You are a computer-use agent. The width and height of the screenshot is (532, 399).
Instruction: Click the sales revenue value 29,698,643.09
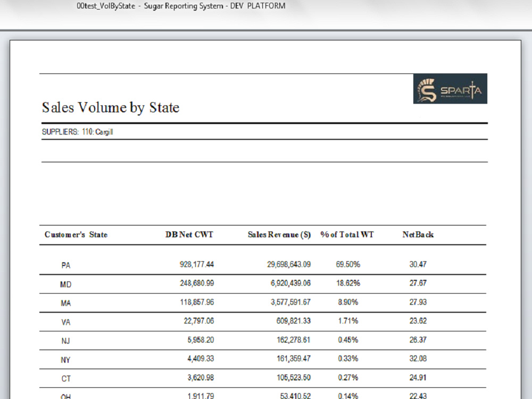pos(289,264)
